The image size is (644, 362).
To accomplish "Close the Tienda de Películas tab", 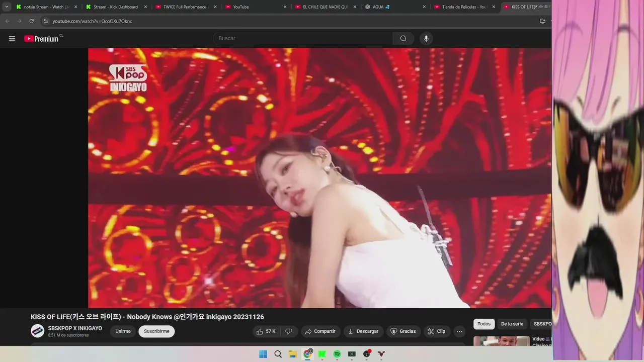I will click(494, 7).
